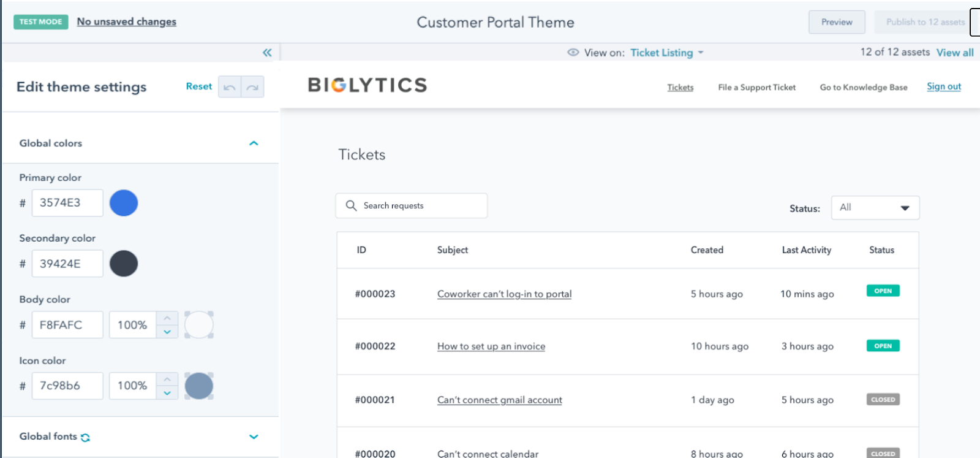
Task: Open the Tickets nav item
Action: pos(680,87)
